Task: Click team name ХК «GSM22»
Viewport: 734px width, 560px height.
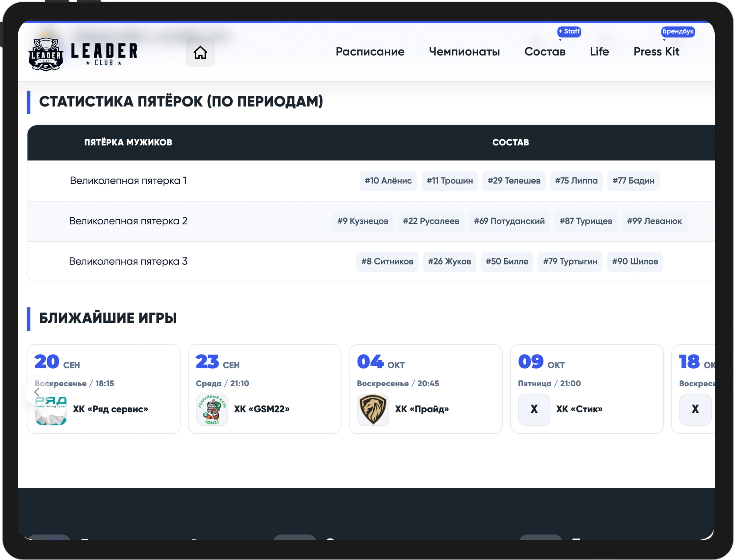Action: point(261,409)
